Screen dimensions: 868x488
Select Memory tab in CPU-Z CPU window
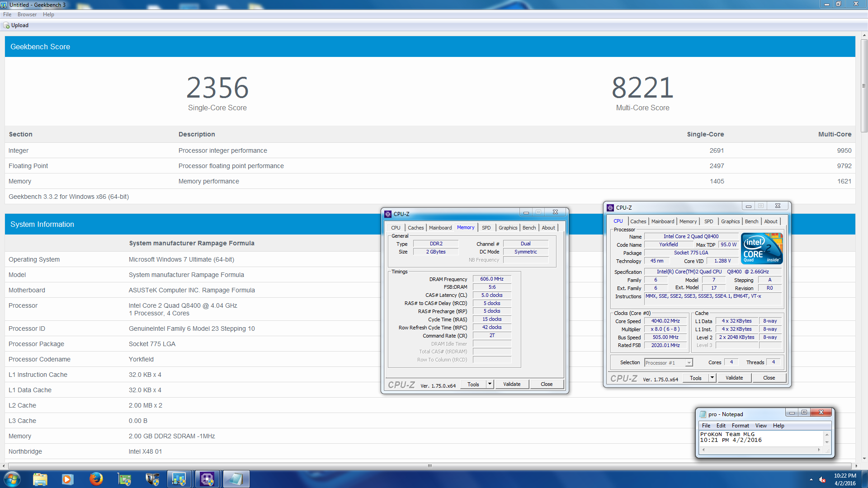(x=688, y=221)
